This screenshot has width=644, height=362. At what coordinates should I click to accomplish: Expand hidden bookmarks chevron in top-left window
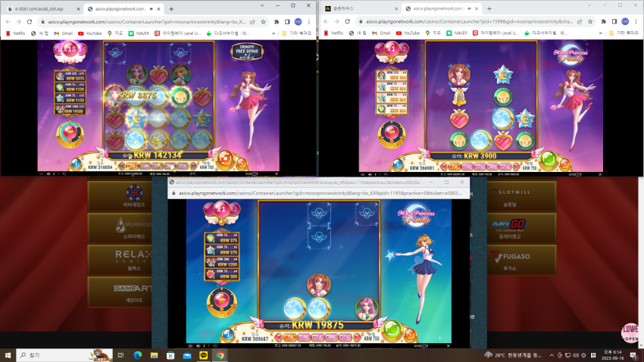[x=274, y=33]
